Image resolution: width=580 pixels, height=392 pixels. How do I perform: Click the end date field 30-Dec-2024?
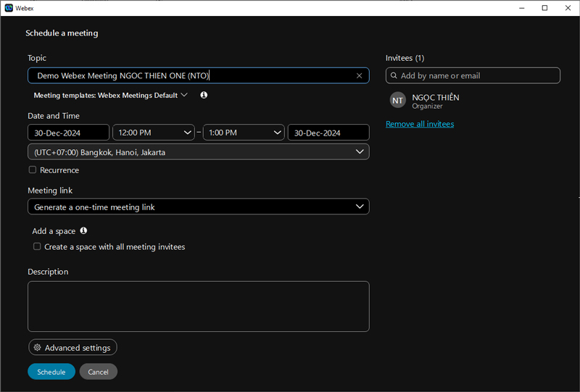coord(328,133)
